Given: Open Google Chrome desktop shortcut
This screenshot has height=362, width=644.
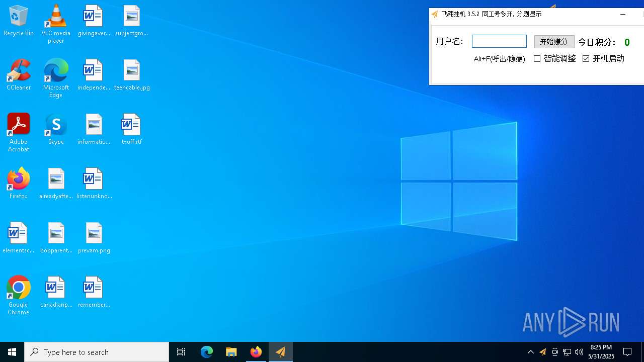Looking at the screenshot, I should pos(19,295).
